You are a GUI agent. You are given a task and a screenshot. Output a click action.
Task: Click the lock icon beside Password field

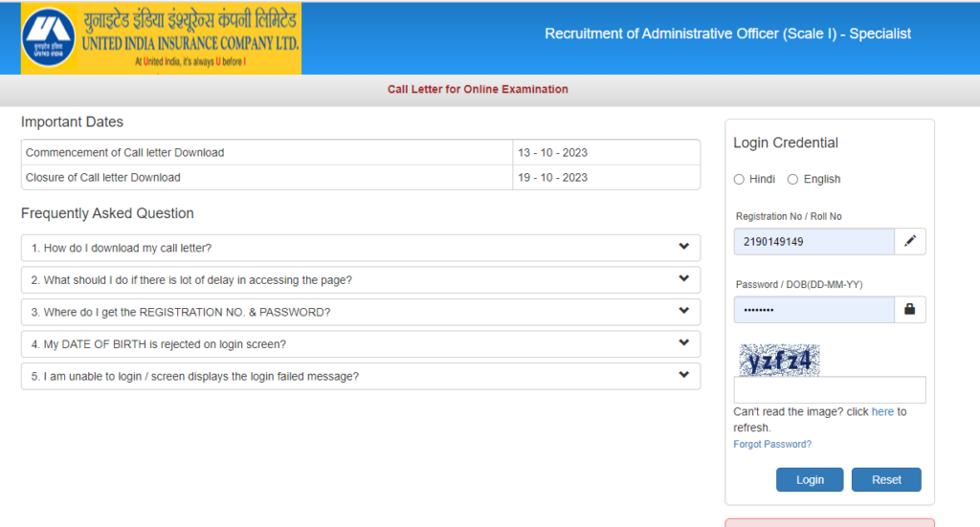[910, 309]
